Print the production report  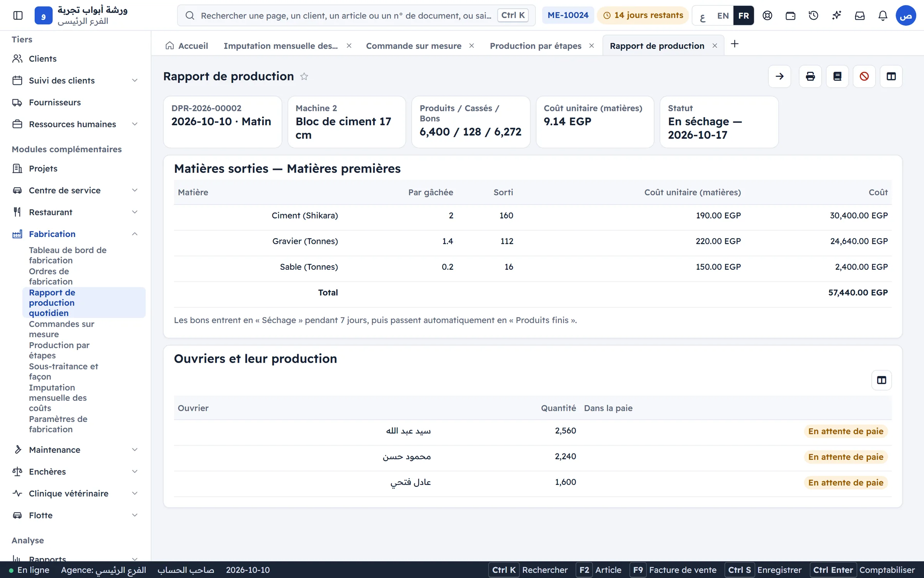pyautogui.click(x=810, y=76)
